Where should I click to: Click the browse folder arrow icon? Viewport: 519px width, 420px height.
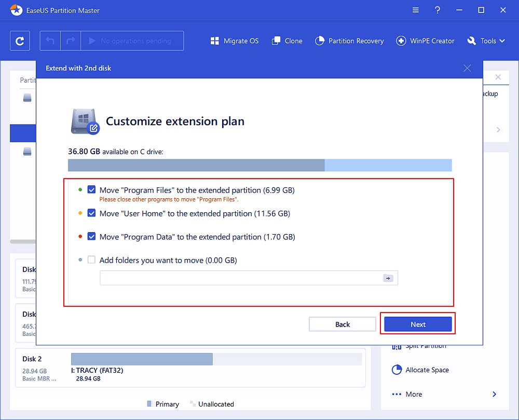pos(388,278)
